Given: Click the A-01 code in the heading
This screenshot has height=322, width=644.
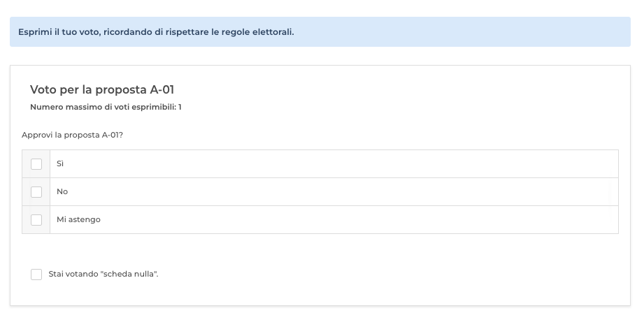Looking at the screenshot, I should pyautogui.click(x=162, y=90).
